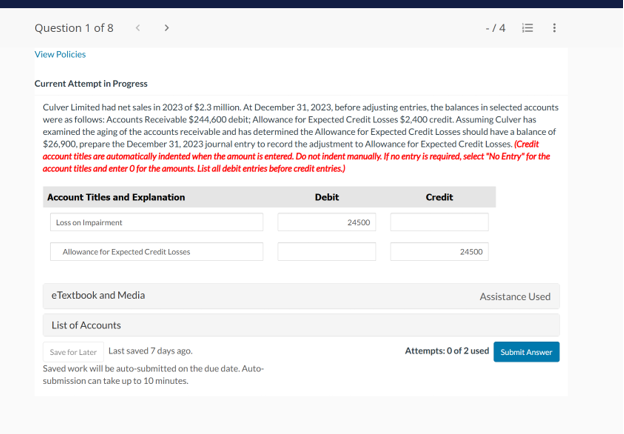Open the three-dot more options menu
Image resolution: width=624 pixels, height=434 pixels.
(x=554, y=28)
